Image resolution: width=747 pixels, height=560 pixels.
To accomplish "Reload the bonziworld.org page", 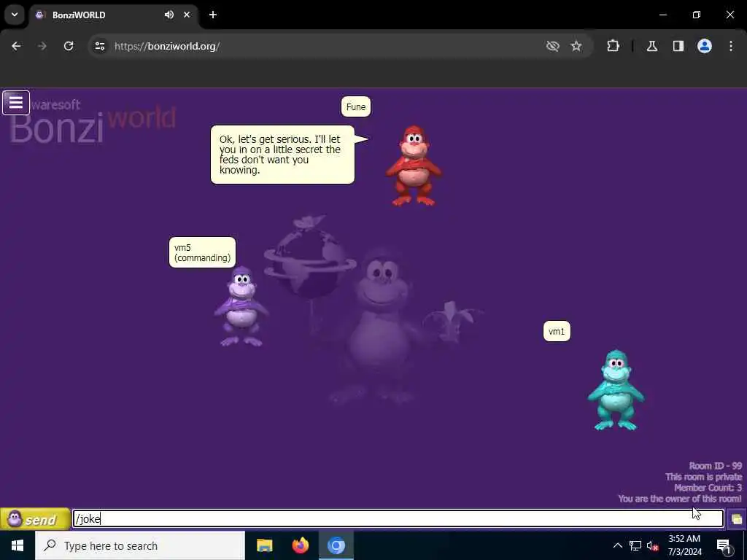I will (69, 46).
